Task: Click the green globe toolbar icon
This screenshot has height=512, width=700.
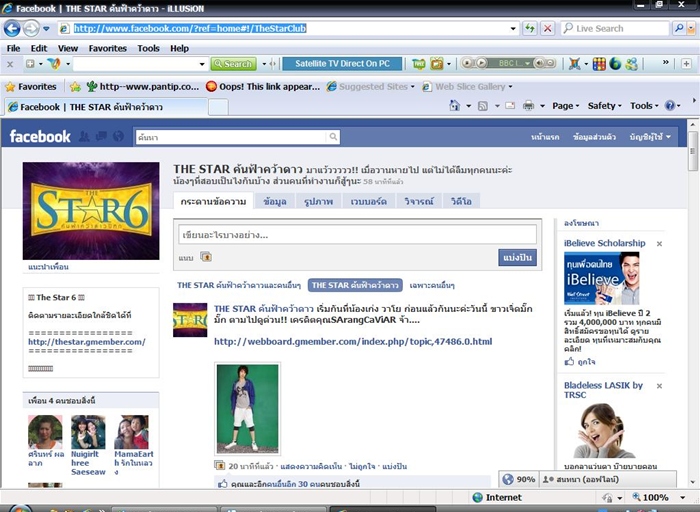Action: pos(615,64)
